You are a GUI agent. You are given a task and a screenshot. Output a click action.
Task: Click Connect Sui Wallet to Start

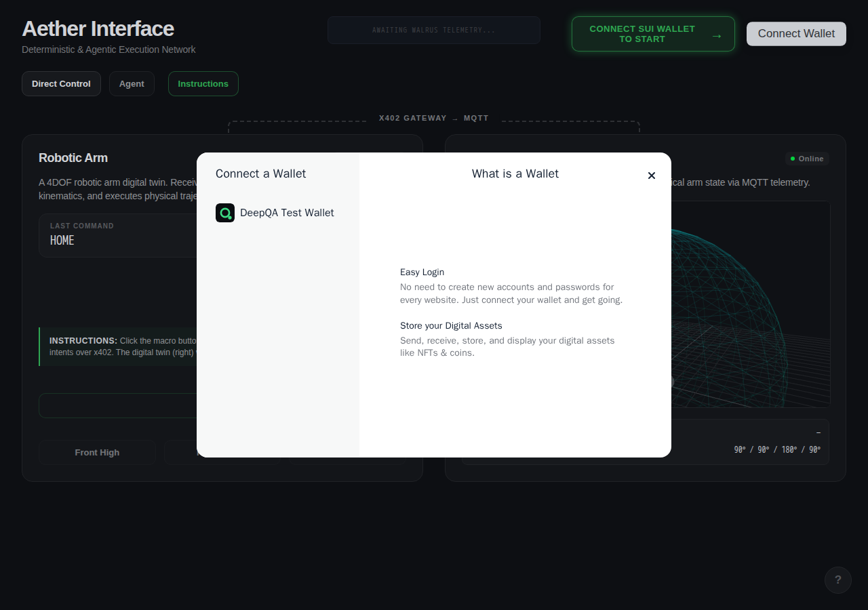coord(653,34)
